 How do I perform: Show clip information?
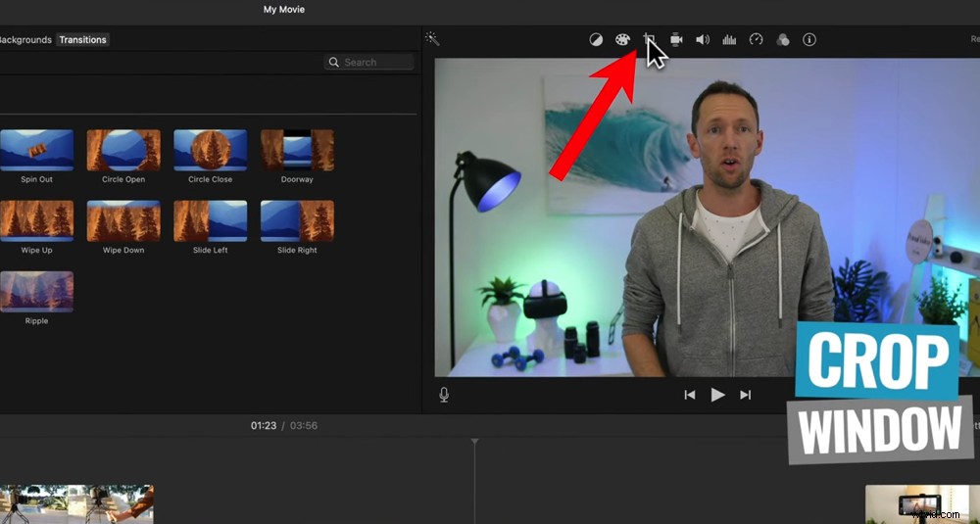pos(809,40)
